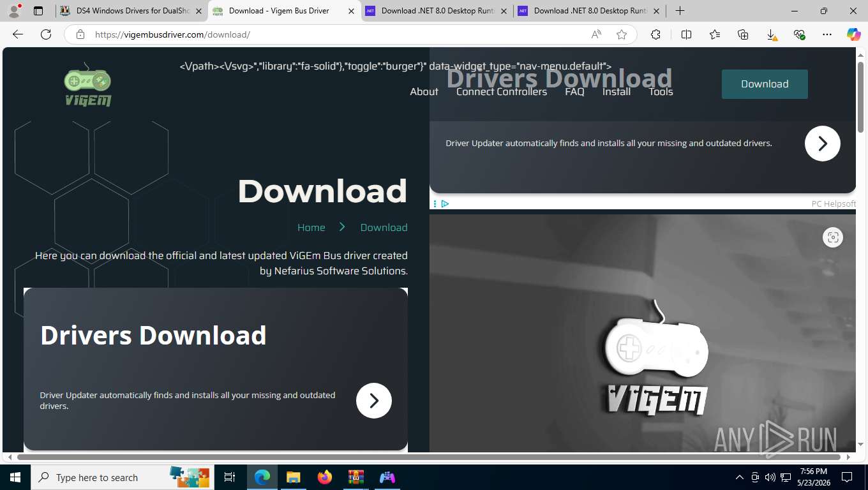The width and height of the screenshot is (868, 490).
Task: Follow the Download breadcrumb link
Action: [x=384, y=227]
